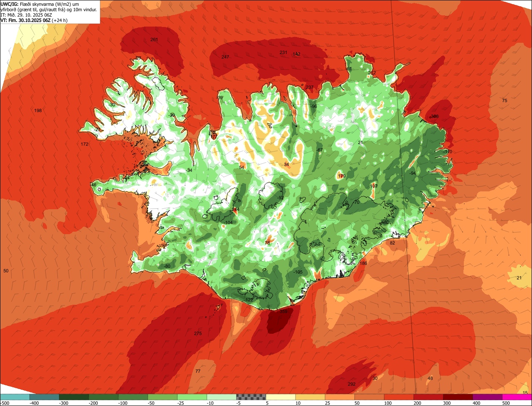Click the magenta legend swatch above 500

(517, 397)
